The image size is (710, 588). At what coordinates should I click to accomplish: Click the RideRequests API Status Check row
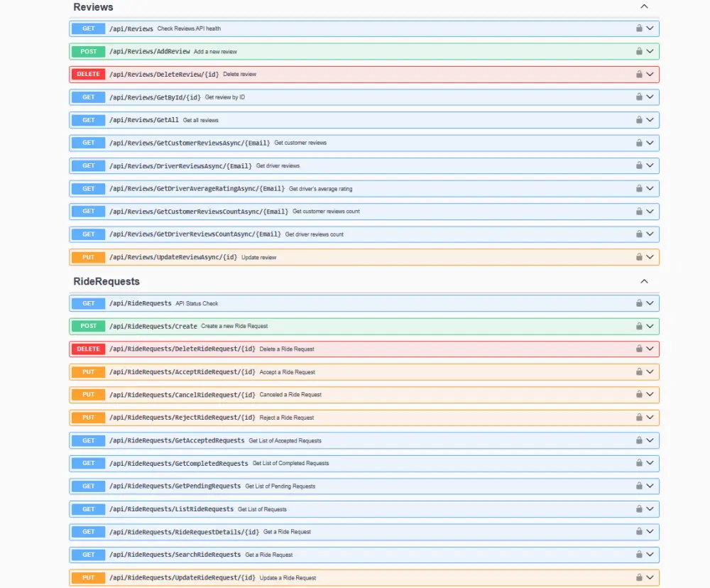(355, 303)
